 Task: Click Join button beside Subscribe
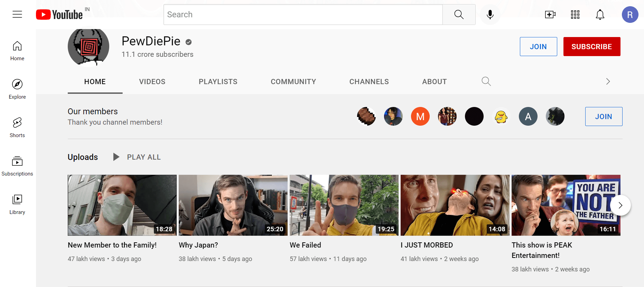coord(538,46)
